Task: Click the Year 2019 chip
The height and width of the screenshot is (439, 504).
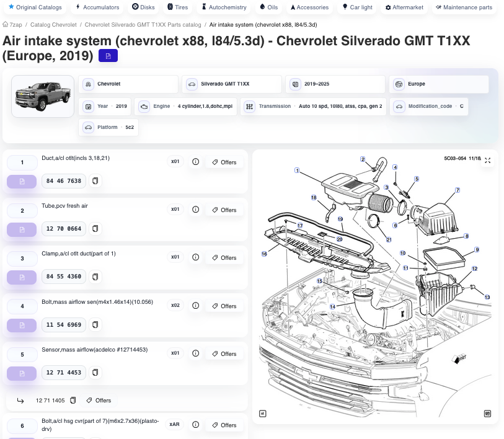Action: point(105,106)
